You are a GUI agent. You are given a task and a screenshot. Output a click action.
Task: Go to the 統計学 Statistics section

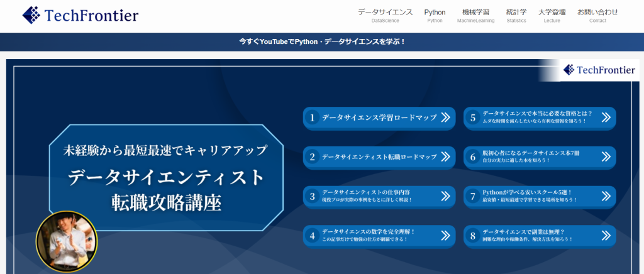[516, 16]
